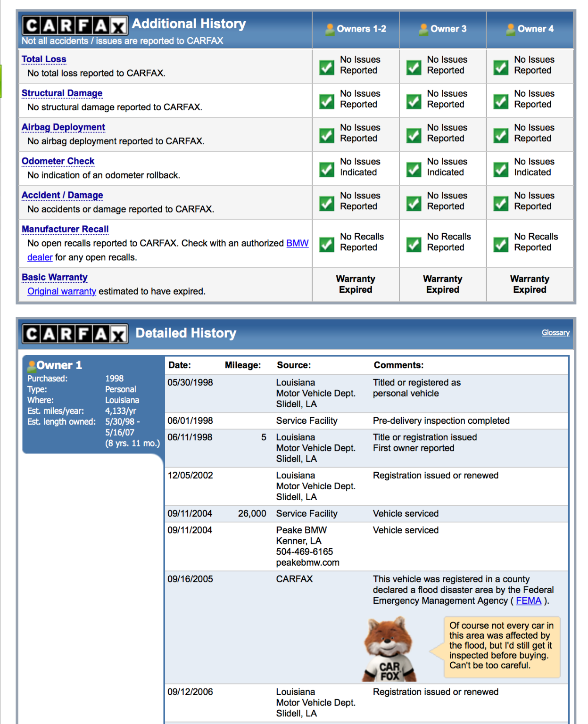The image size is (588, 724).
Task: Open the Structural Damage link
Action: (62, 93)
